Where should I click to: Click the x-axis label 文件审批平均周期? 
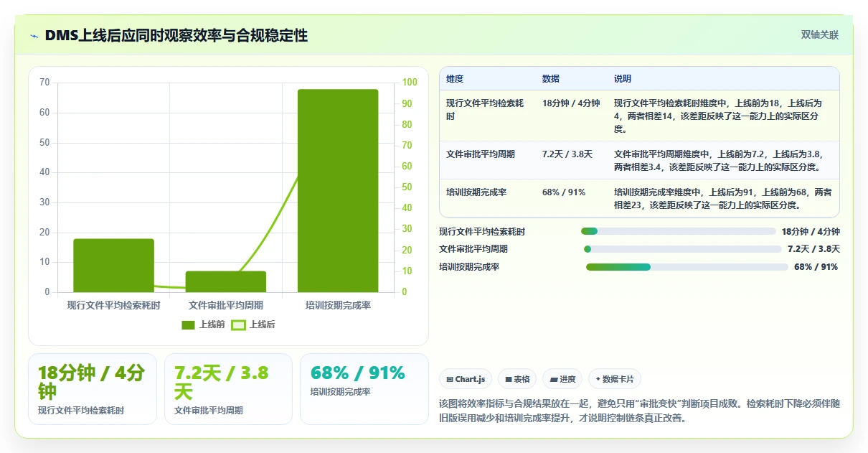click(226, 306)
